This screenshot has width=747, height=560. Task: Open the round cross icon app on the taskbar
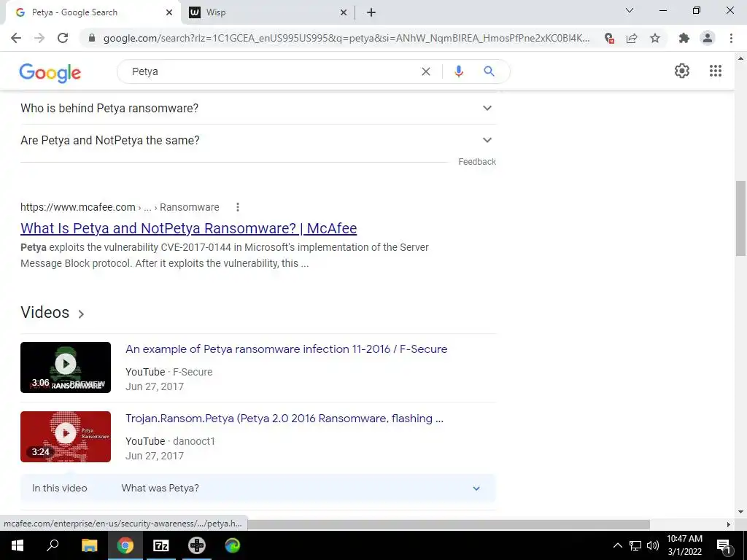197,545
